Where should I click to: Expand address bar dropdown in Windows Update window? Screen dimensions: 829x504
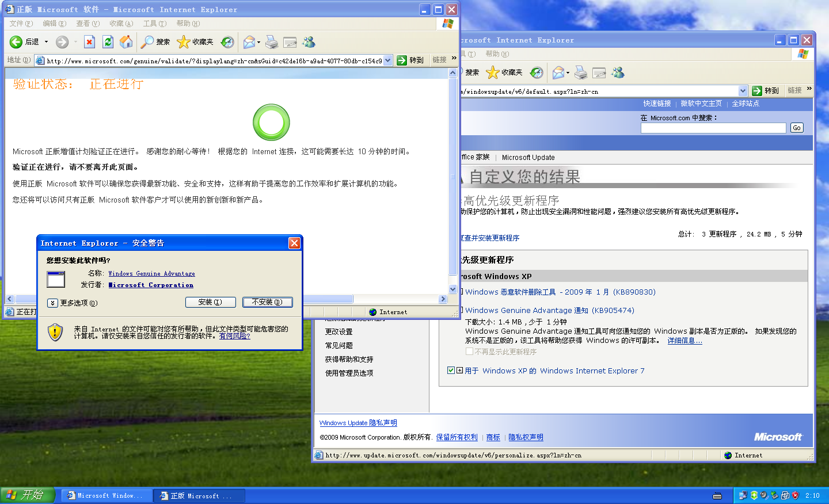click(743, 91)
